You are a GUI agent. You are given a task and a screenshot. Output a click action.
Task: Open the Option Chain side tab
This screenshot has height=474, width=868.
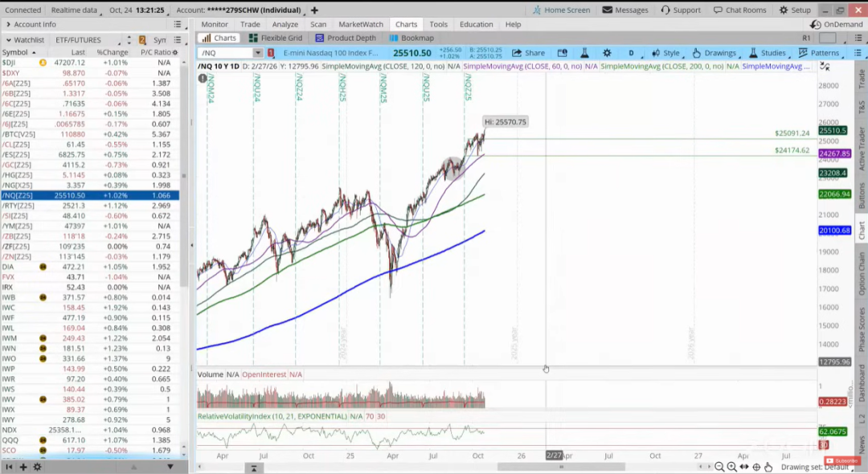pos(862,274)
